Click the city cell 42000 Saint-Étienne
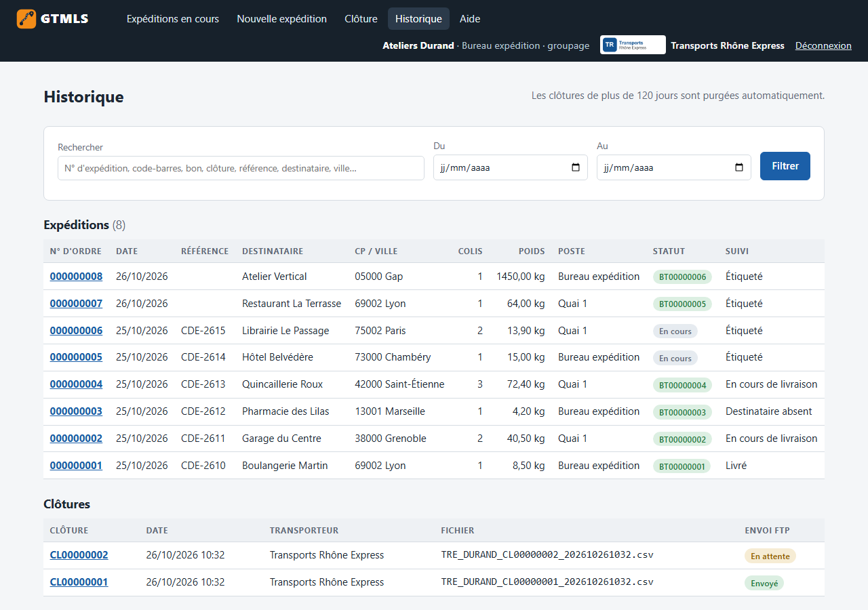The height and width of the screenshot is (610, 868). [x=399, y=384]
